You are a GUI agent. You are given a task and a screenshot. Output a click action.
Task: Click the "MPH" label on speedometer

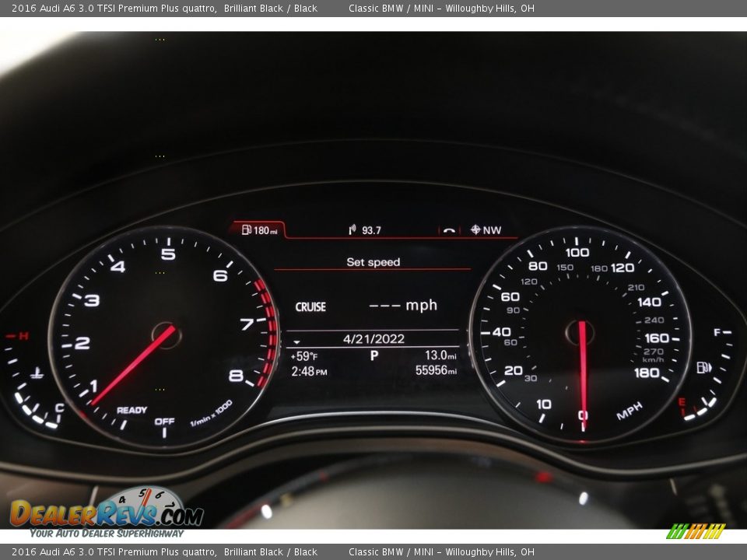pyautogui.click(x=630, y=411)
